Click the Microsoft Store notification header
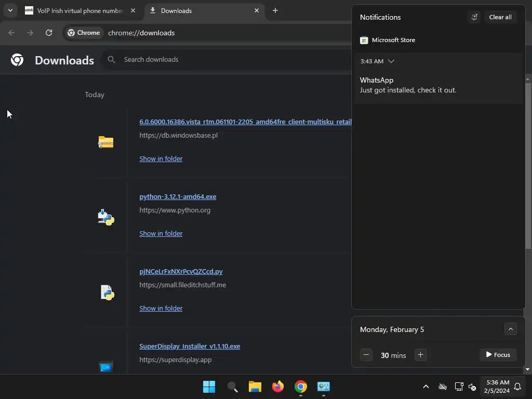This screenshot has height=399, width=532. coord(388,40)
